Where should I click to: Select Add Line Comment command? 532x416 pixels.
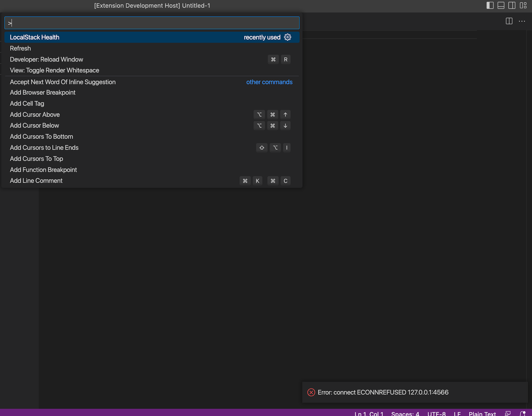coord(36,180)
